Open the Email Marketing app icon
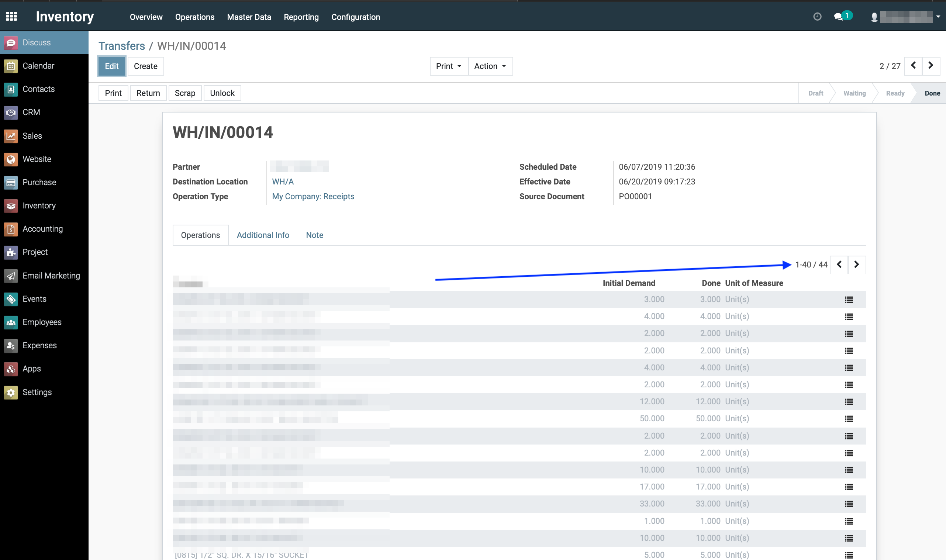Image resolution: width=946 pixels, height=560 pixels. coord(11,276)
